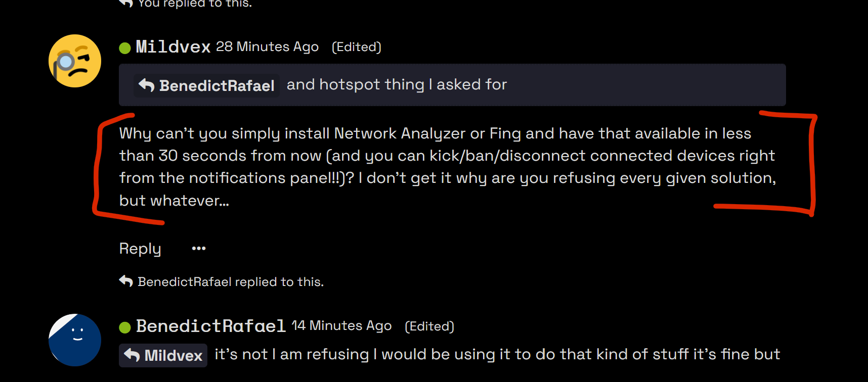
Task: Click '(Edited)' label on Mildvex's comment
Action: (356, 47)
